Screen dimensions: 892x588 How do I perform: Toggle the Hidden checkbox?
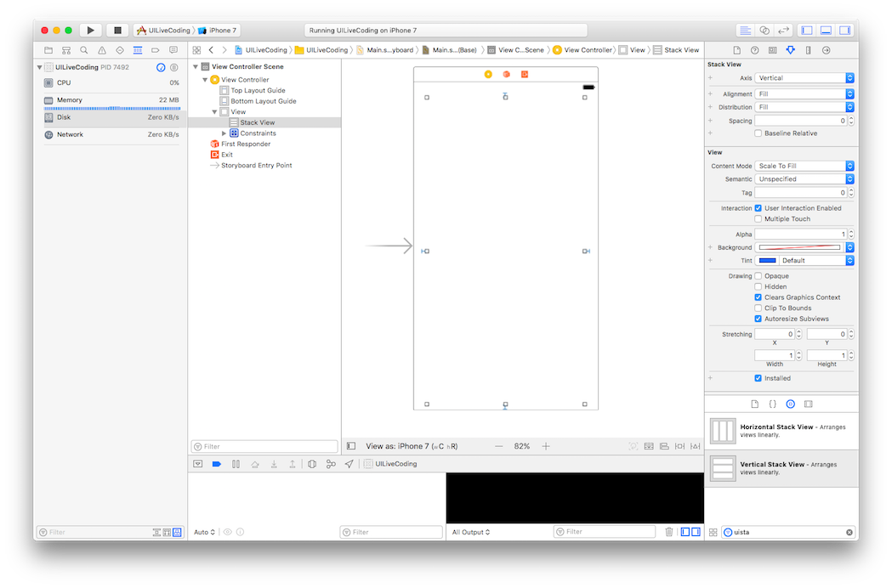pyautogui.click(x=758, y=286)
